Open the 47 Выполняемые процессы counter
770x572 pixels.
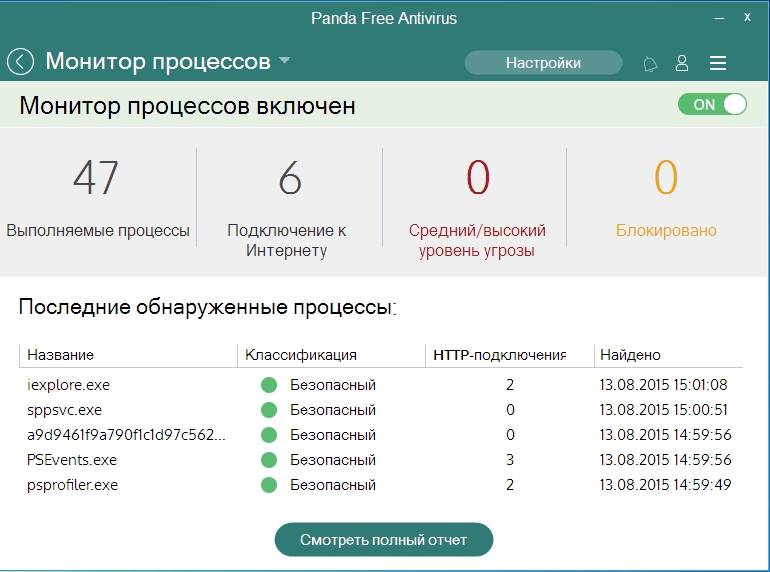click(98, 198)
